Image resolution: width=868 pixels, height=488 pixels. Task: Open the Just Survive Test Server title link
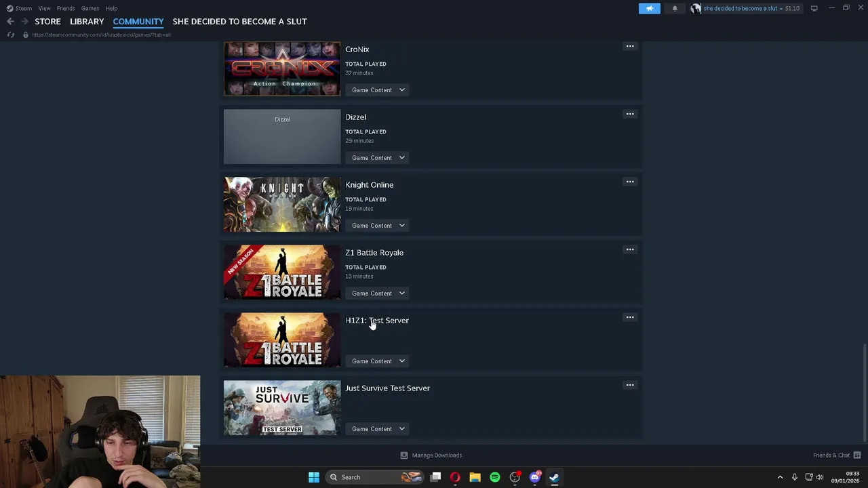tap(388, 388)
